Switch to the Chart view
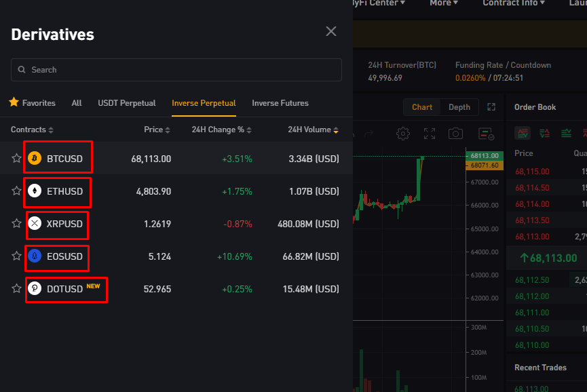This screenshot has height=392, width=587. point(422,107)
